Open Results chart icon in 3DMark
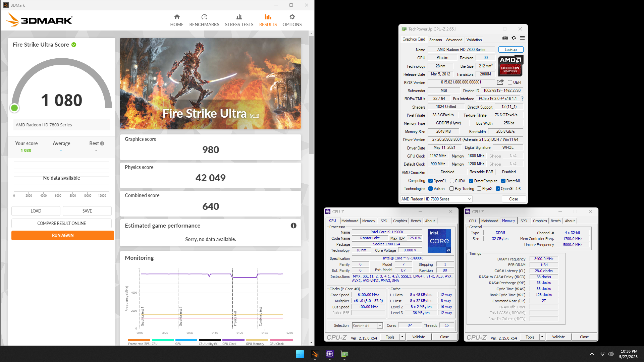 [x=268, y=17]
